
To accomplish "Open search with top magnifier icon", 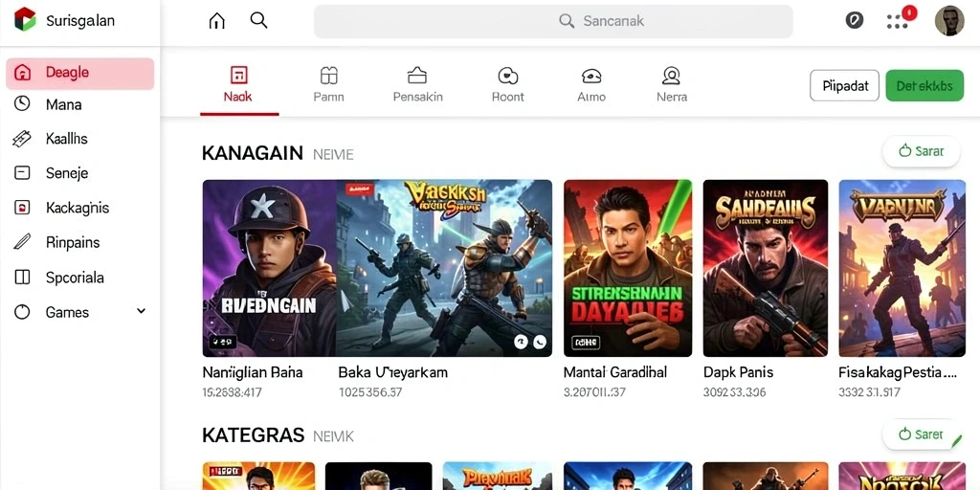I will tap(258, 20).
